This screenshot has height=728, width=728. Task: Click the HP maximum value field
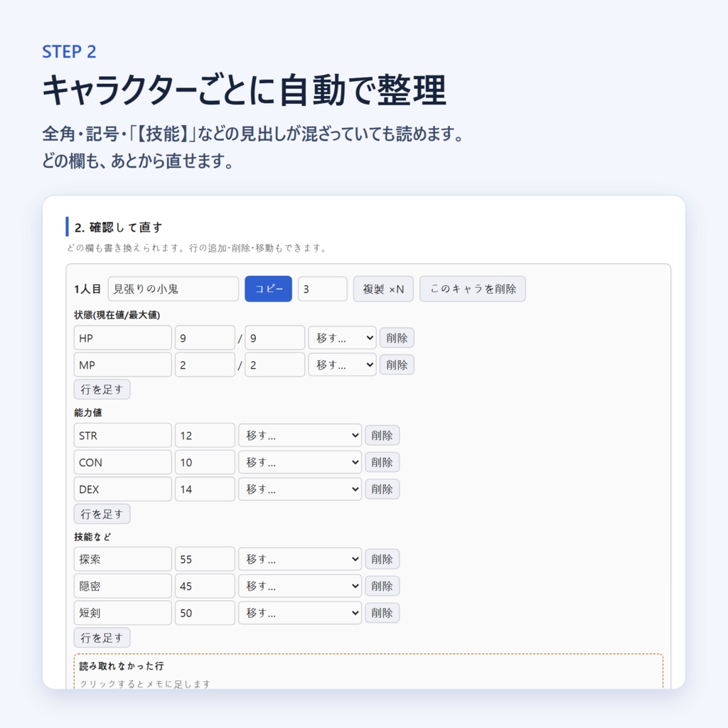point(274,338)
